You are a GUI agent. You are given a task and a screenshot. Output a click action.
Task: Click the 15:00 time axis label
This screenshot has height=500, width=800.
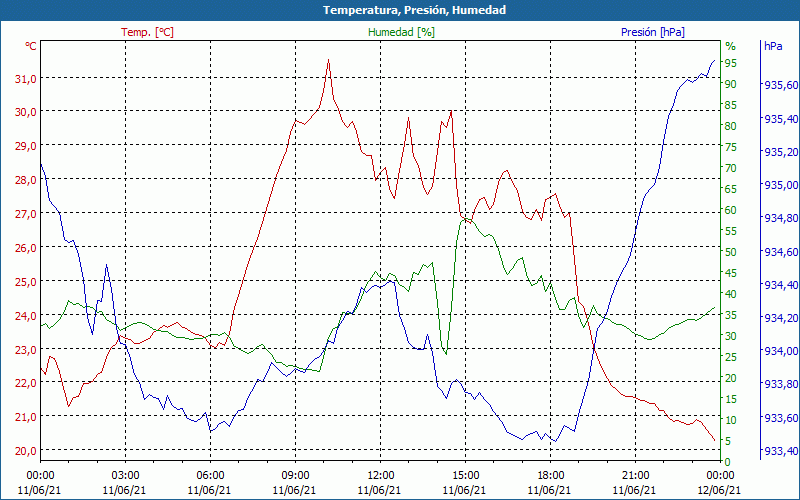click(x=465, y=475)
